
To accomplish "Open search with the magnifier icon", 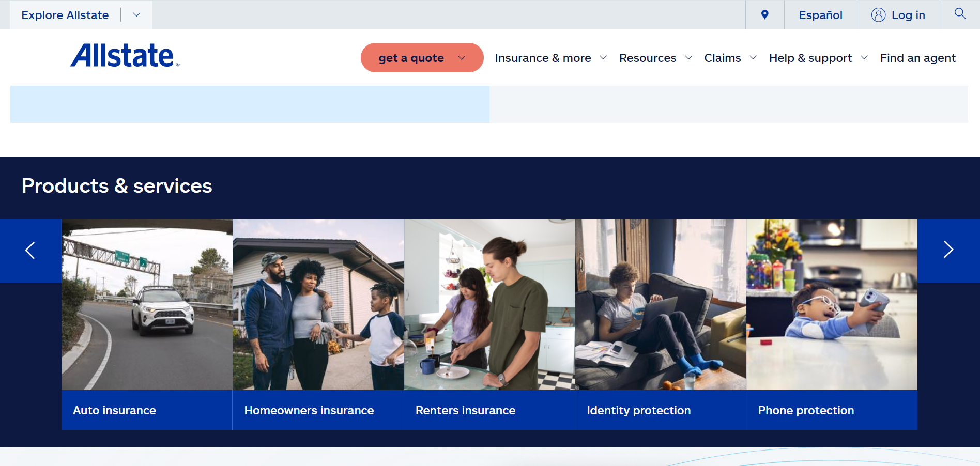I will 960,14.
